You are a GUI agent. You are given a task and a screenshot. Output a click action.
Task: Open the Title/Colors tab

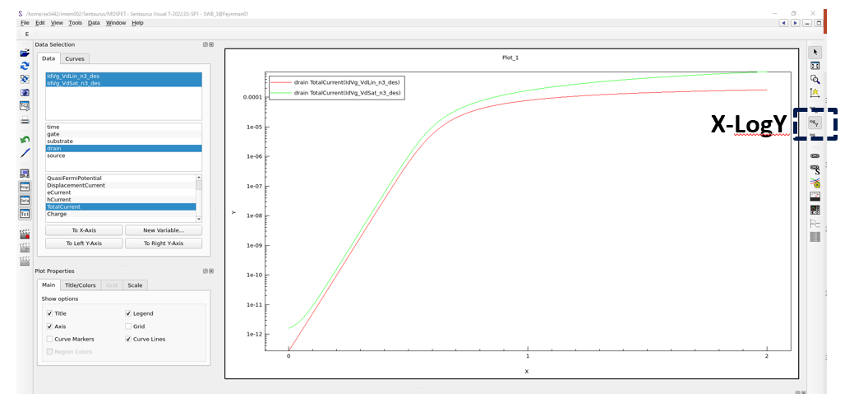click(x=81, y=285)
